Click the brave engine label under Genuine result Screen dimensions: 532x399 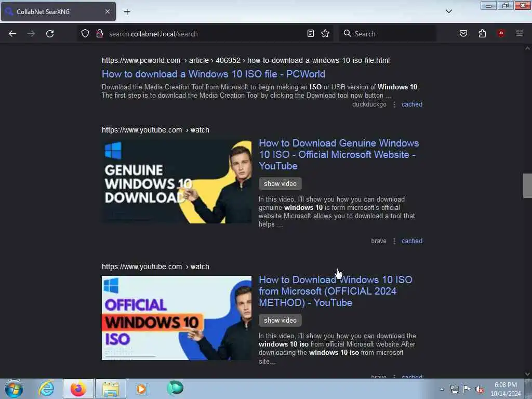379,241
